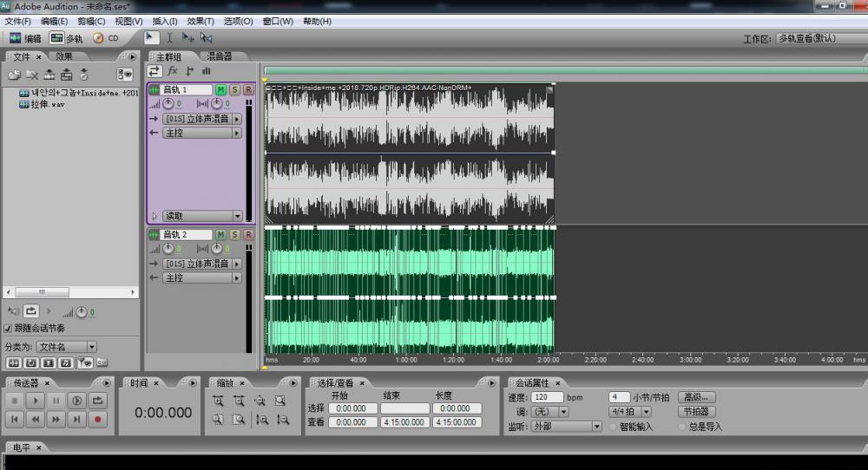This screenshot has height=470, width=868.
Task: Show effects (fx) controls in main panel
Action: pos(173,71)
